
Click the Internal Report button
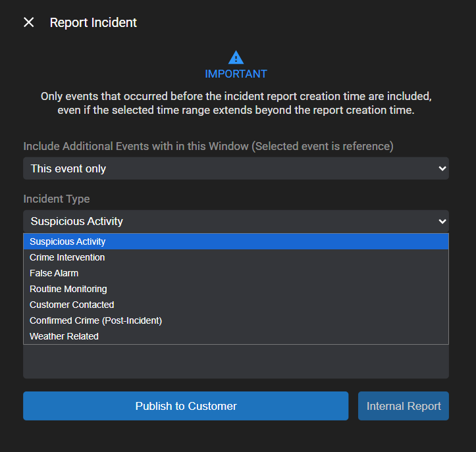pos(403,406)
